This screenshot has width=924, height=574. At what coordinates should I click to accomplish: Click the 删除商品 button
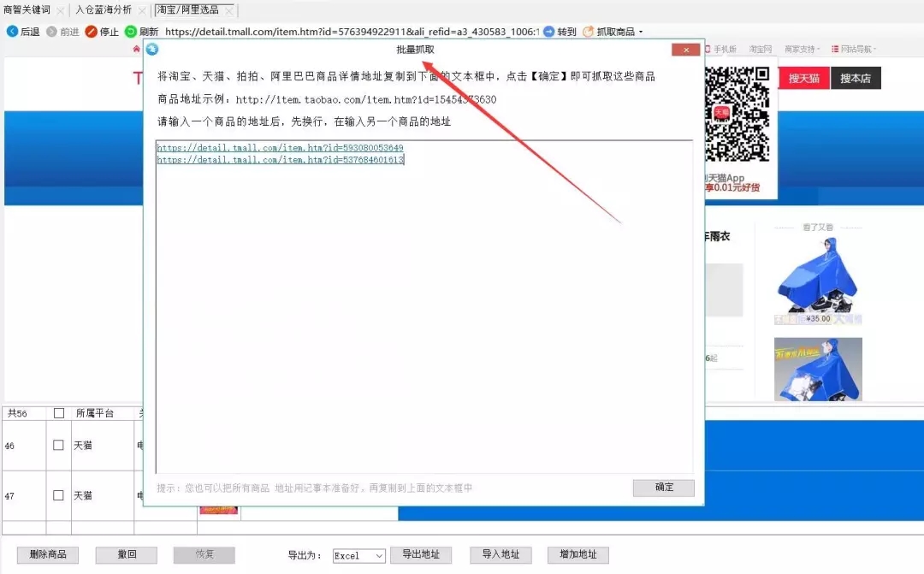[48, 554]
